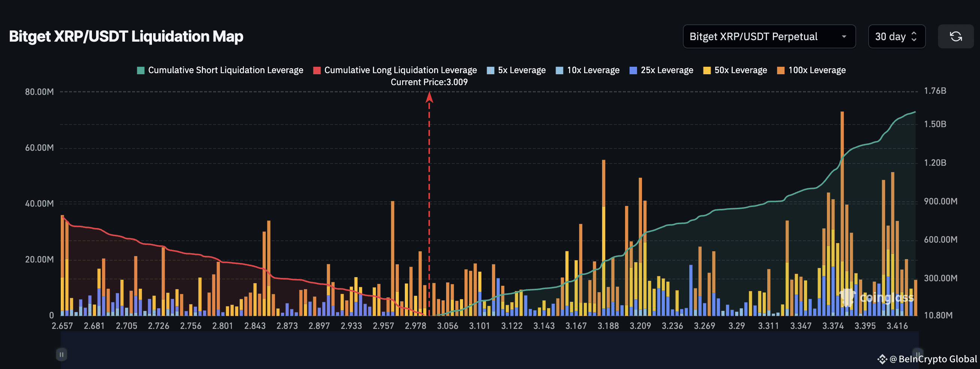Click the refresh chart icon button
980x369 pixels.
955,36
